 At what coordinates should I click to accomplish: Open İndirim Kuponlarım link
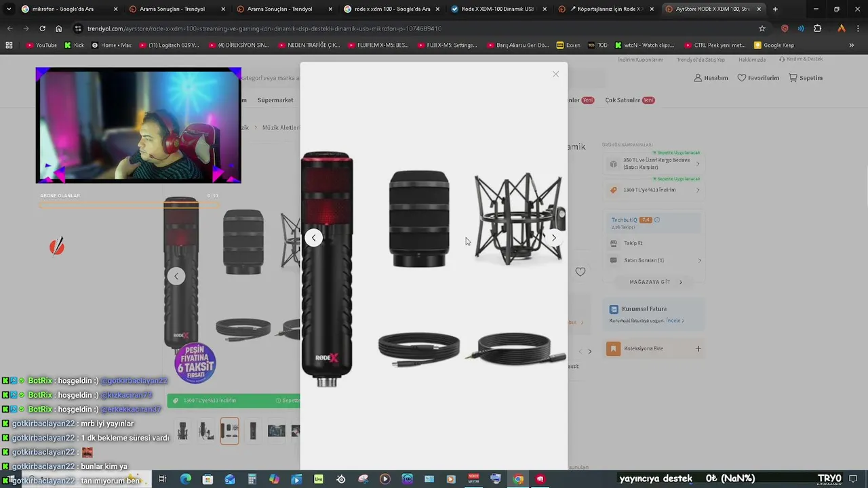tap(640, 60)
